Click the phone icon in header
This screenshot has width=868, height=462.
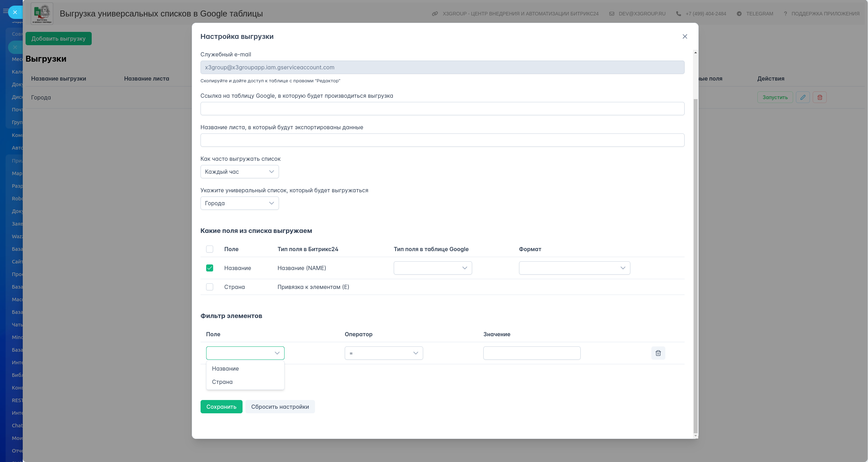pyautogui.click(x=678, y=14)
